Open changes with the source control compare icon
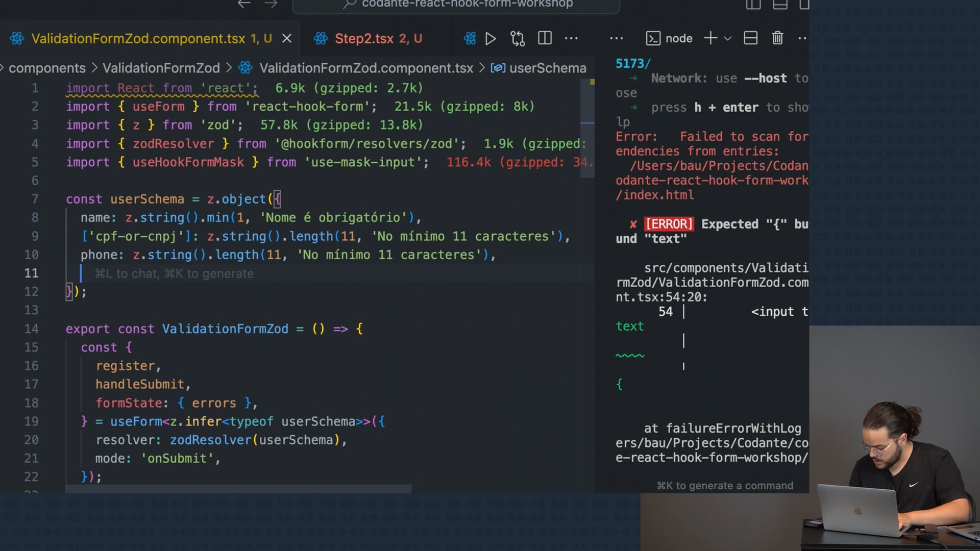Viewport: 980px width, 551px height. point(517,38)
